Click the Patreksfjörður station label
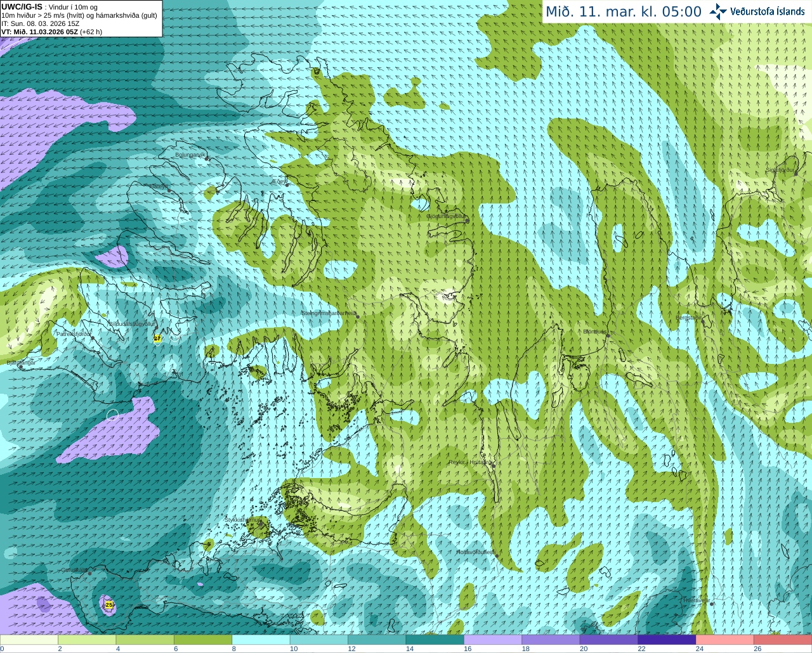This screenshot has height=653, width=812. point(74,333)
